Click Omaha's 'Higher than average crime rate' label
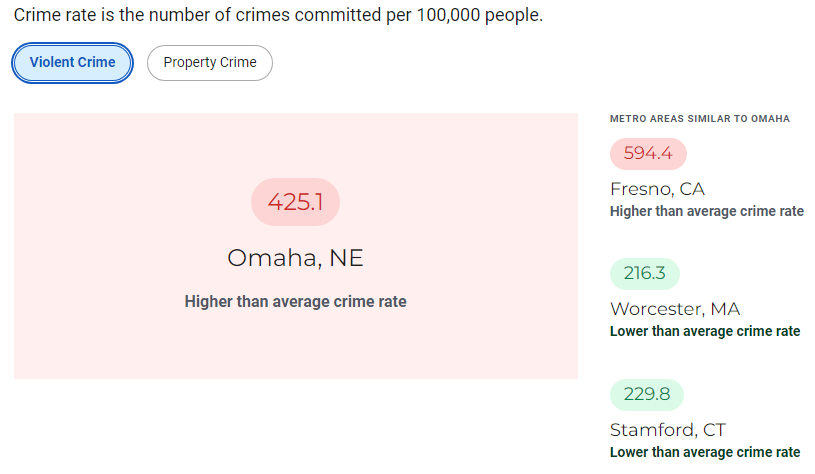The width and height of the screenshot is (815, 474). click(x=295, y=301)
